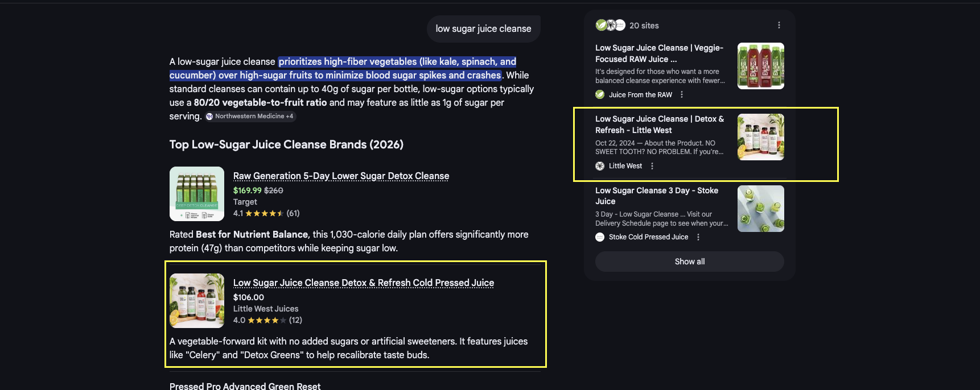Click the Juice From the RAW bottles image
Viewport: 980px width, 390px height.
(760, 66)
